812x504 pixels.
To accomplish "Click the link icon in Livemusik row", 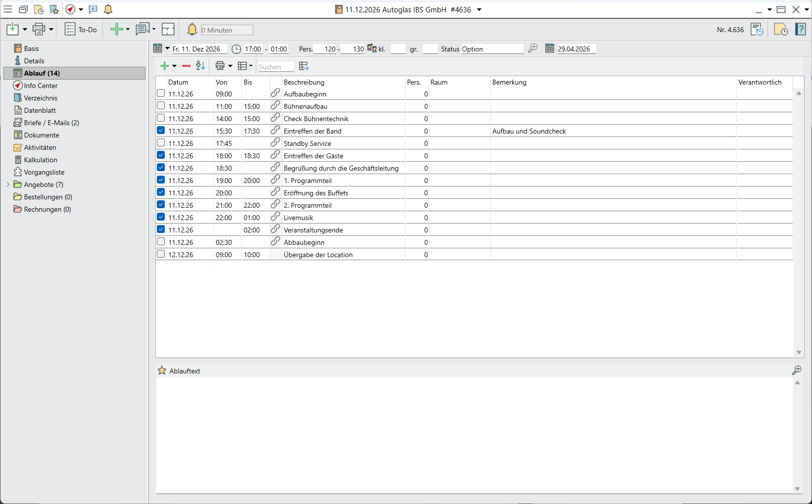I will (276, 217).
